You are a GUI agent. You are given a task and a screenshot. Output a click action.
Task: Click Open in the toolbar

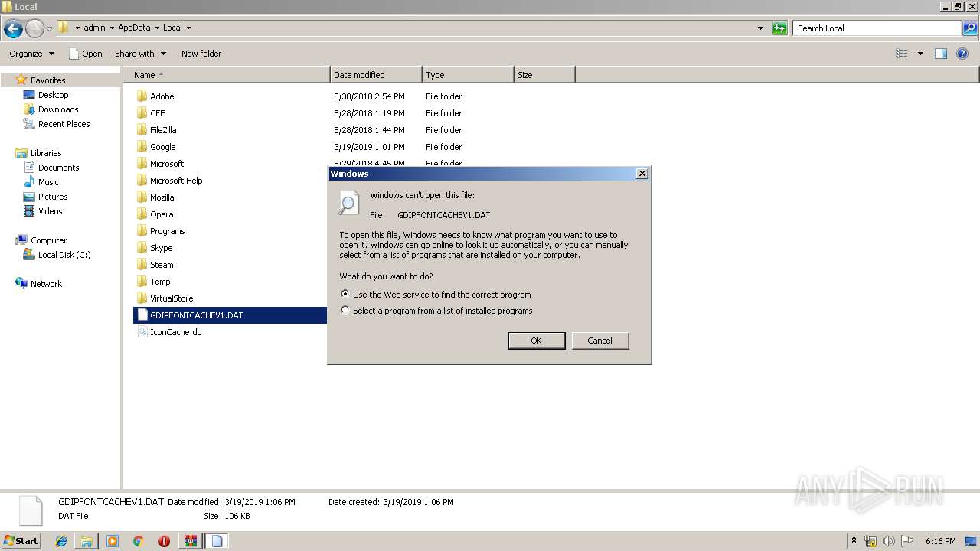click(85, 54)
